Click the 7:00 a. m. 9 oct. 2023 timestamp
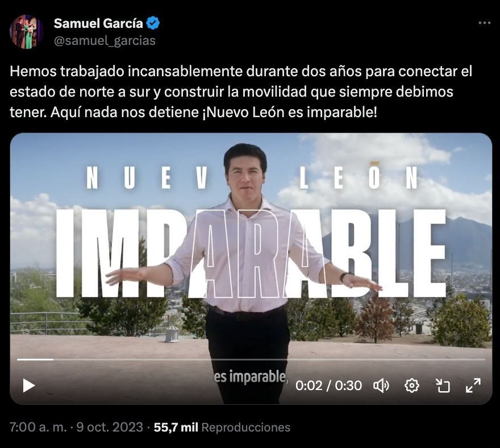The height and width of the screenshot is (448, 500). [76, 427]
